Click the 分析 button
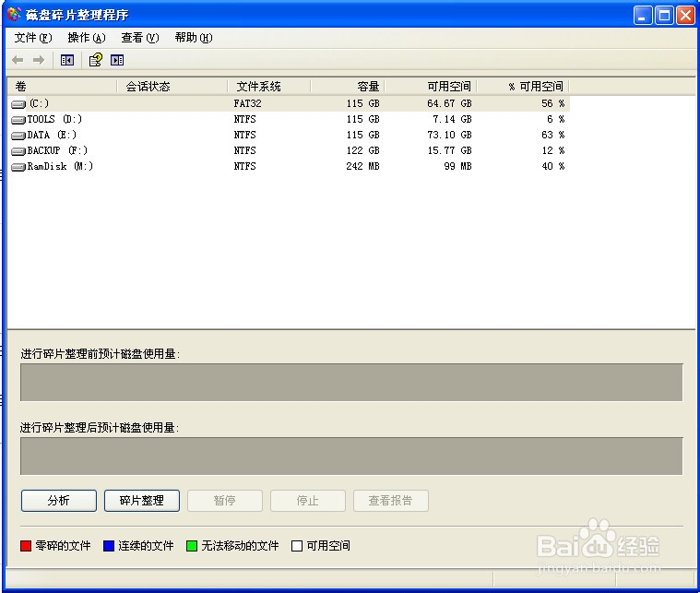 point(59,501)
